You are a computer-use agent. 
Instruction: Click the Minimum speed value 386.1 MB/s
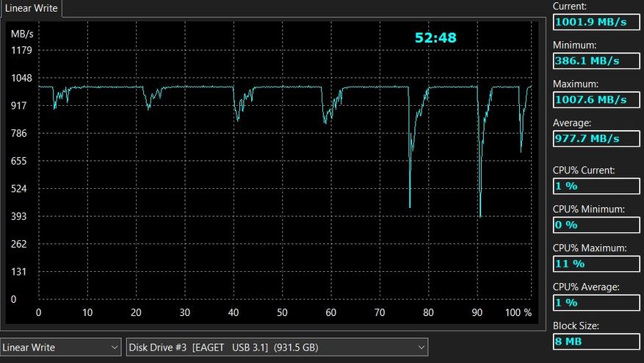pos(596,61)
